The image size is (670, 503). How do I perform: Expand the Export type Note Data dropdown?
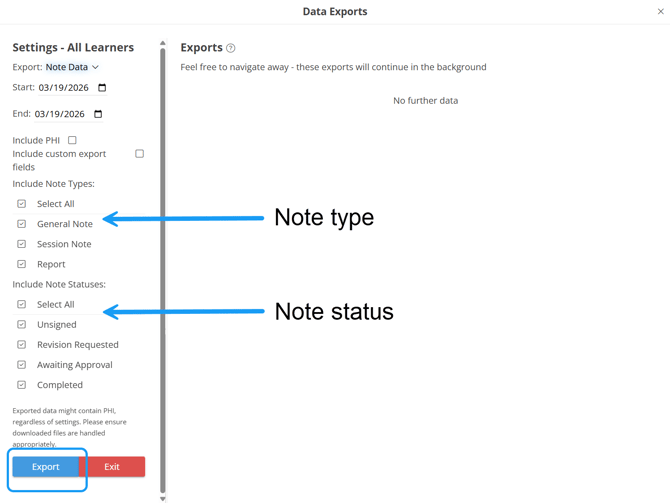[x=72, y=67]
